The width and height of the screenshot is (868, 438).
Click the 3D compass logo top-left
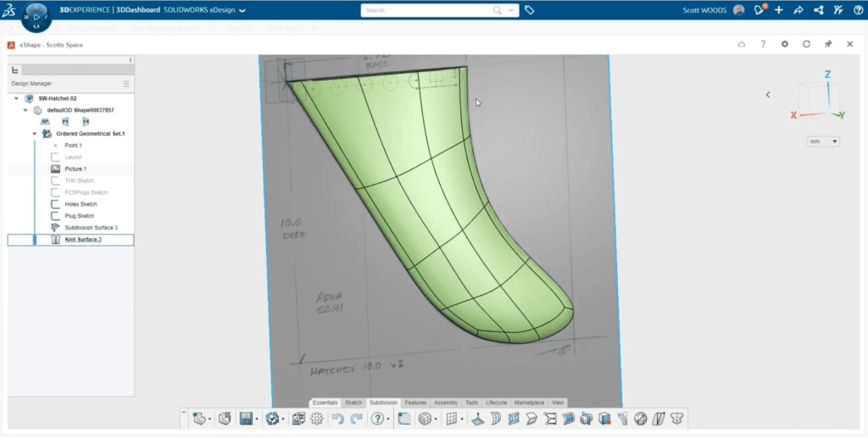[x=36, y=17]
